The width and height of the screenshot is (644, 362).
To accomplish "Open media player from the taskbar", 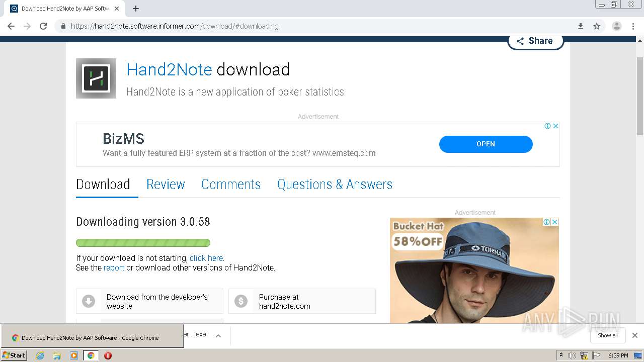I will pyautogui.click(x=74, y=355).
